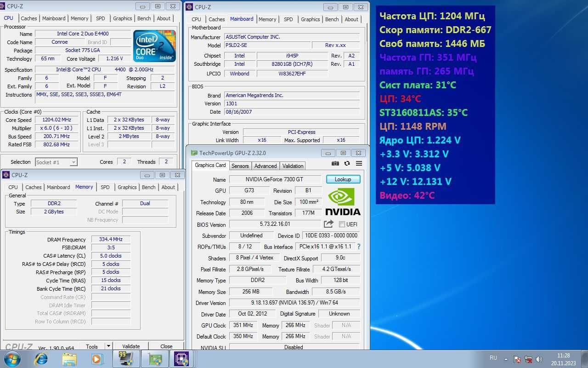Click the GPU Clock 351 MHz field
Viewport: 588px width, 368px height.
[x=243, y=325]
